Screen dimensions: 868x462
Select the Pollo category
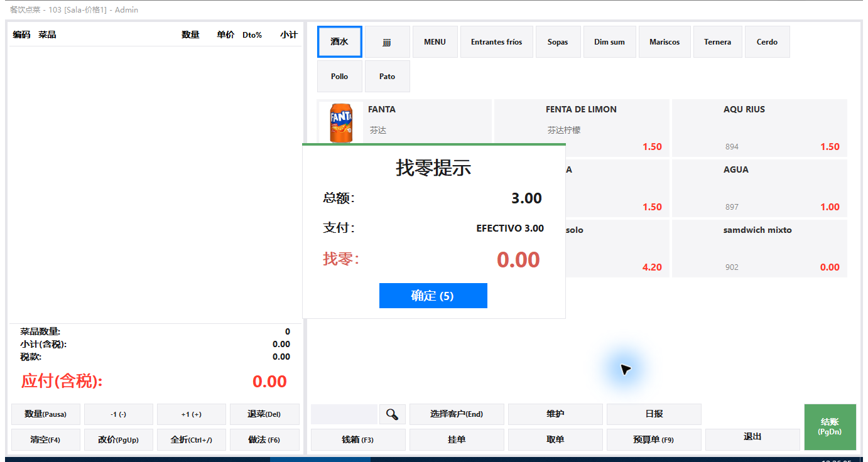pyautogui.click(x=340, y=77)
